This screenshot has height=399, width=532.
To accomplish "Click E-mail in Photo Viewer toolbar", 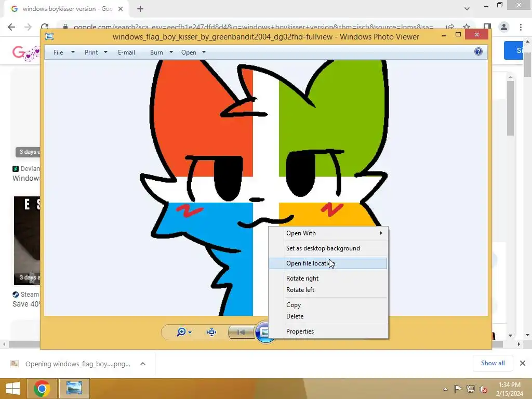I will pyautogui.click(x=126, y=52).
